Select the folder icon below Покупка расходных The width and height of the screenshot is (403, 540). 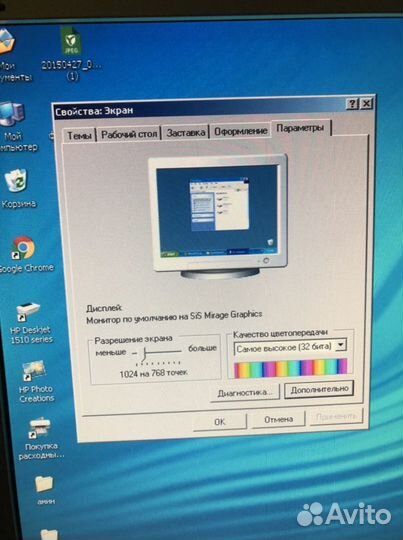45,489
